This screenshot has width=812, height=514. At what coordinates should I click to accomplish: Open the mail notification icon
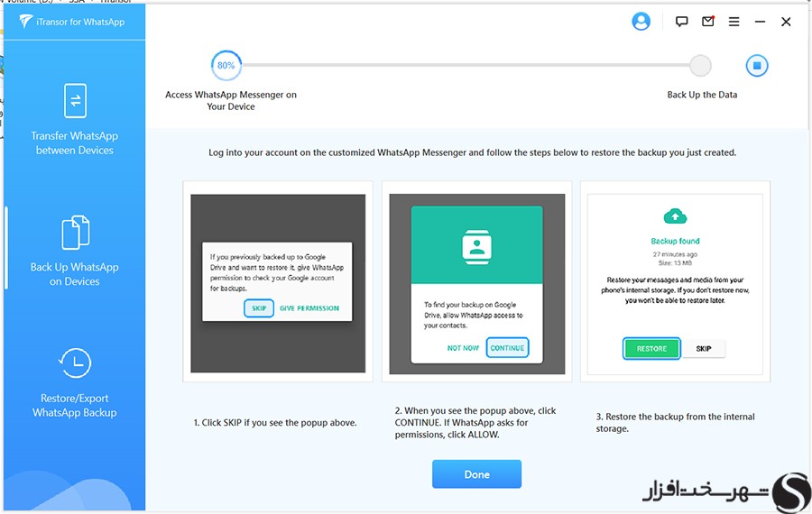[708, 22]
